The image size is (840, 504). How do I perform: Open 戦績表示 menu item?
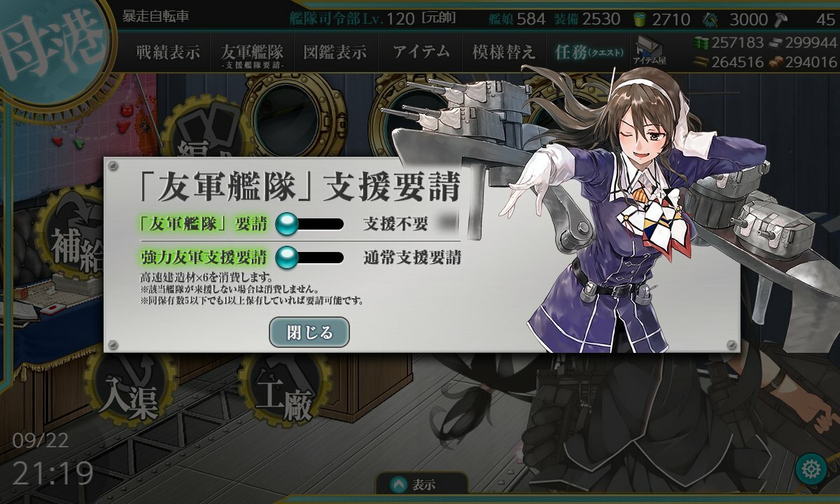point(167,52)
